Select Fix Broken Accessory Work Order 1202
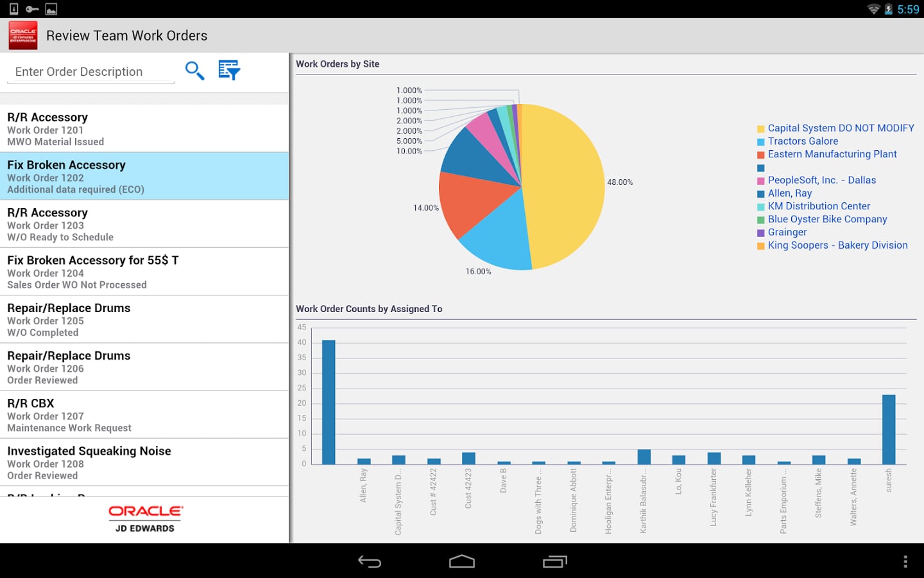 click(x=144, y=176)
